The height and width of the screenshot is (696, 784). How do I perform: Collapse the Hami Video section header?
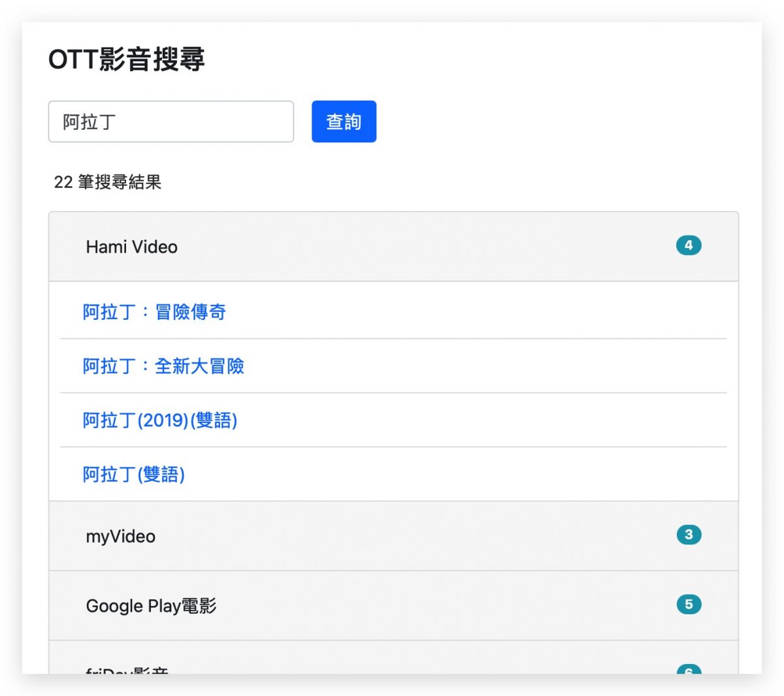point(393,247)
